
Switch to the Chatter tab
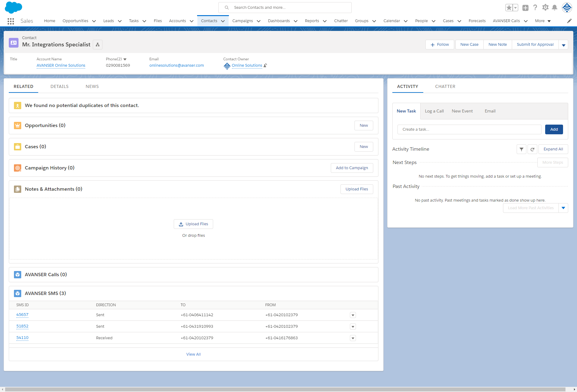tap(445, 86)
